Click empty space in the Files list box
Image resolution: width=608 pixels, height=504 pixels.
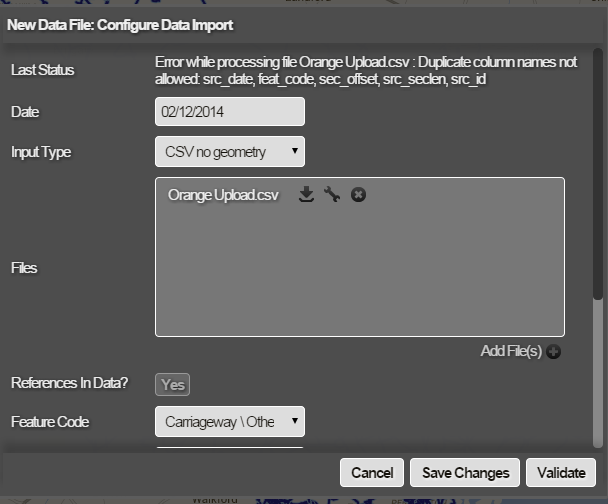(360, 275)
